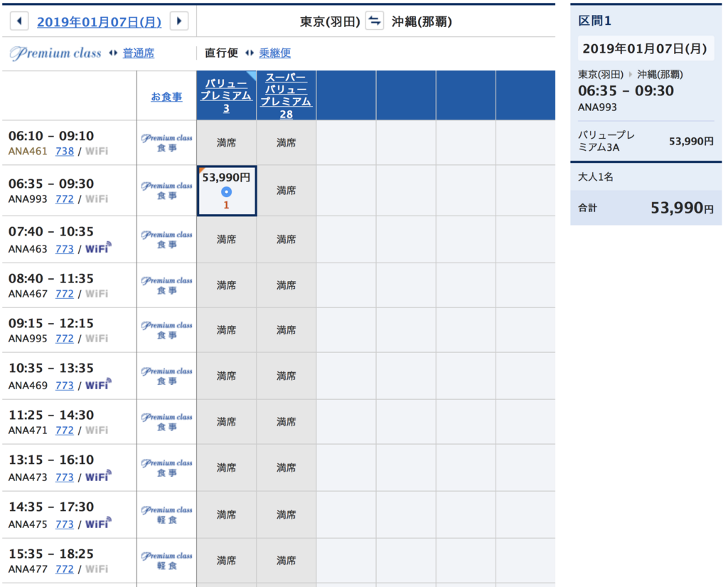Go to the next date with right arrow
Screen dimensions: 728x587
[x=179, y=21]
